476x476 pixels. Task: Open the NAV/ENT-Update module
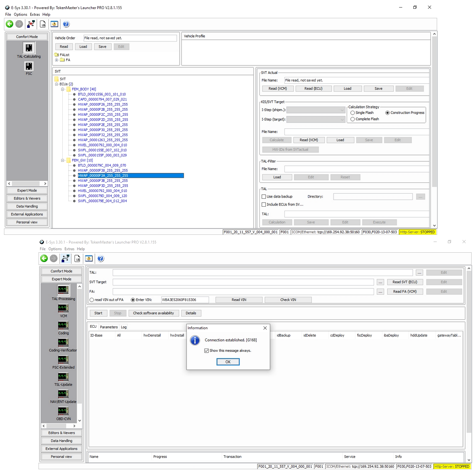click(x=63, y=394)
